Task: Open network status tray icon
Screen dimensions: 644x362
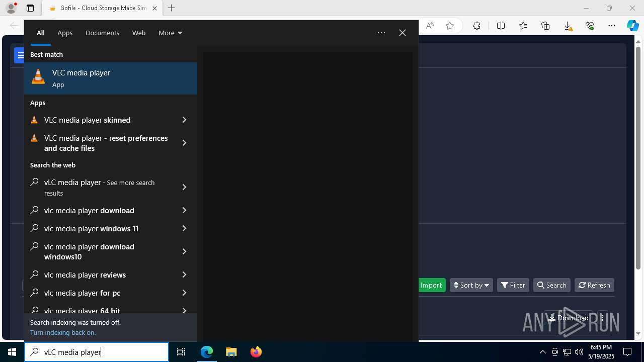Action: (x=567, y=352)
